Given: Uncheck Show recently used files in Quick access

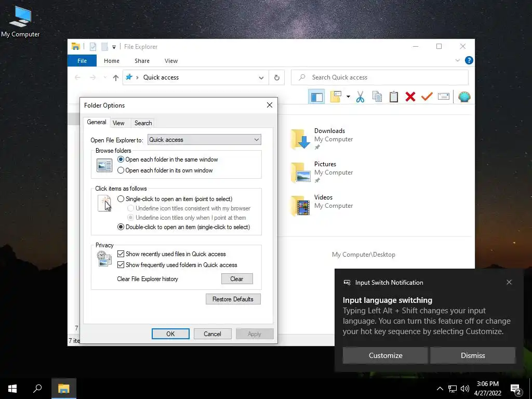Looking at the screenshot, I should [x=171, y=254].
